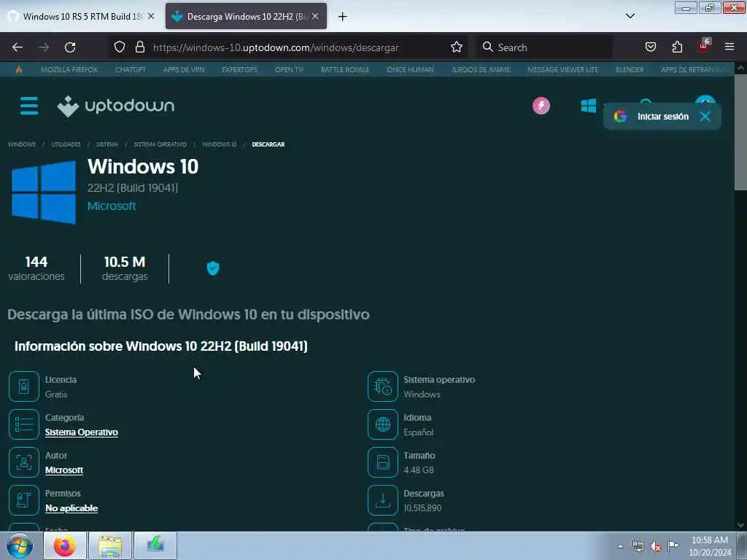Viewport: 747px width, 560px height.
Task: Click the Permisos icon
Action: [24, 500]
